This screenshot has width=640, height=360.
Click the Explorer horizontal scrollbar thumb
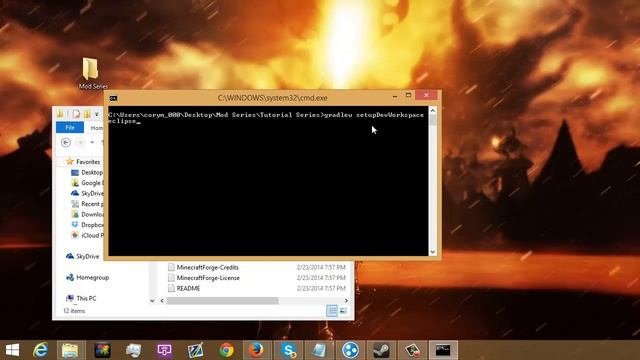tap(222, 301)
